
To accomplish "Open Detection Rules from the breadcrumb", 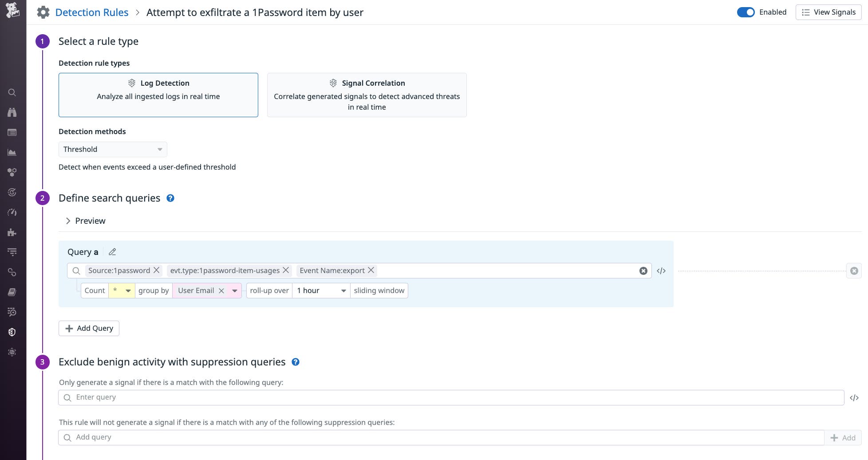I will 91,12.
